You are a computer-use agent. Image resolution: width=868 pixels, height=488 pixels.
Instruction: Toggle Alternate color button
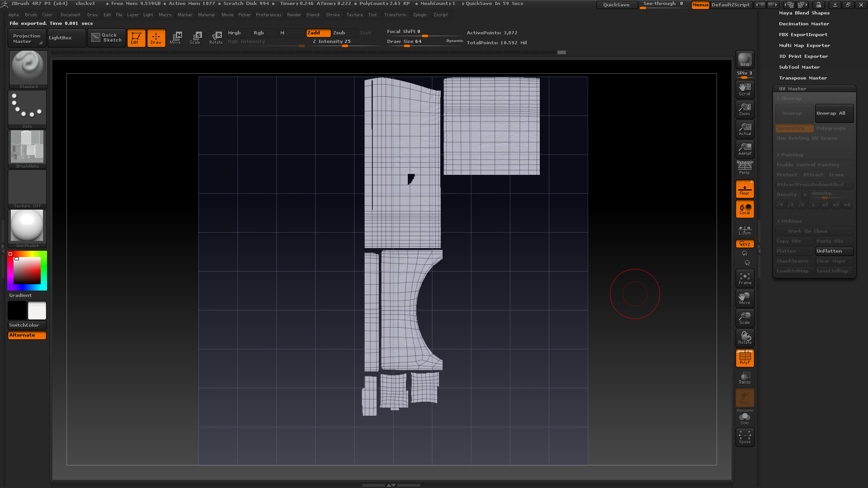27,335
